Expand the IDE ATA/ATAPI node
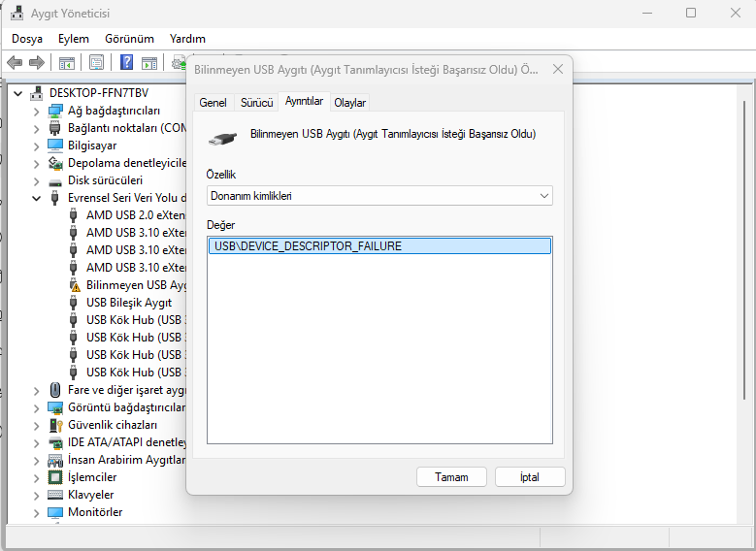756x551 pixels. 37,442
